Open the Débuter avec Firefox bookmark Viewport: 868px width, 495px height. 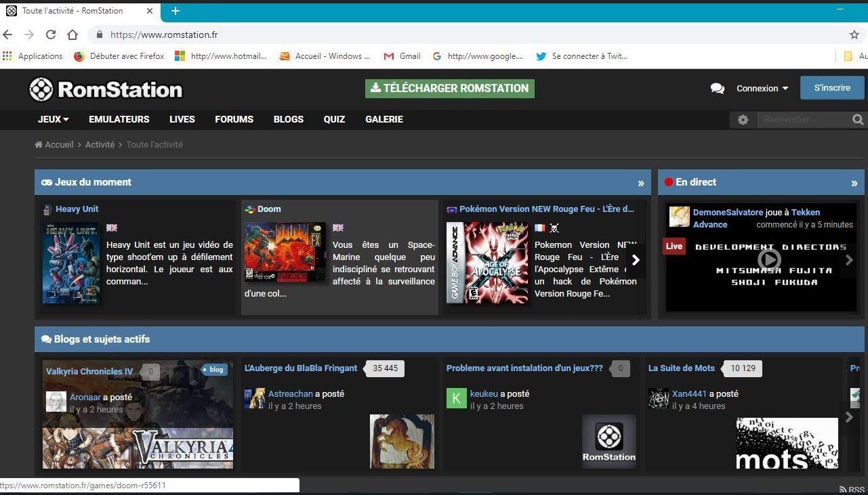coord(119,56)
